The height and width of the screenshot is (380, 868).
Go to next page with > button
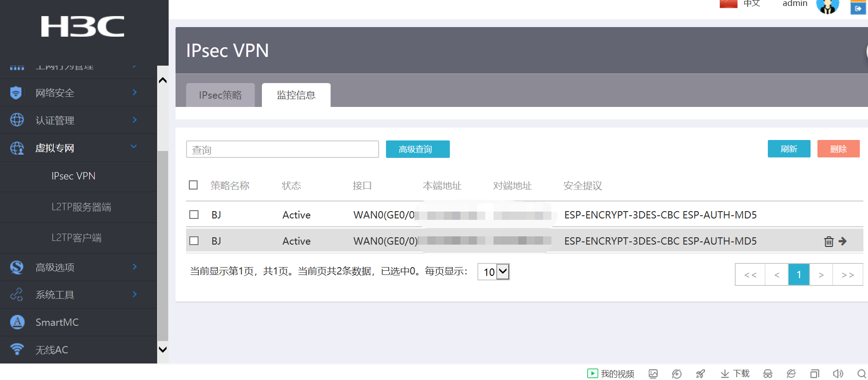point(821,274)
